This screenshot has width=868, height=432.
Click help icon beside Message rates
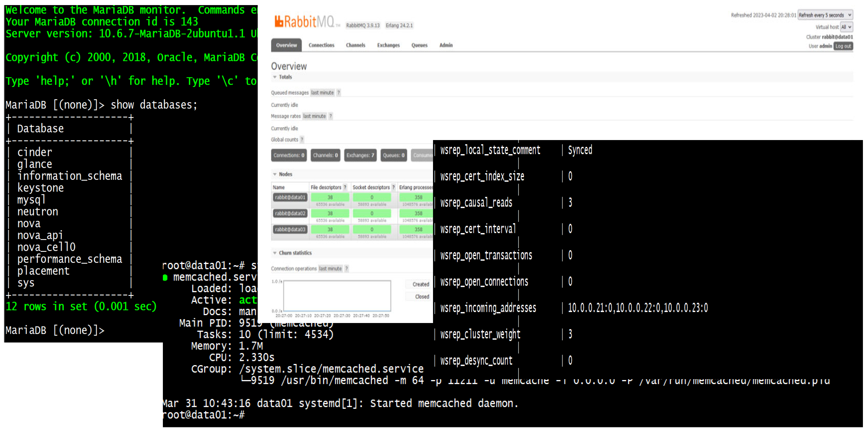[331, 116]
